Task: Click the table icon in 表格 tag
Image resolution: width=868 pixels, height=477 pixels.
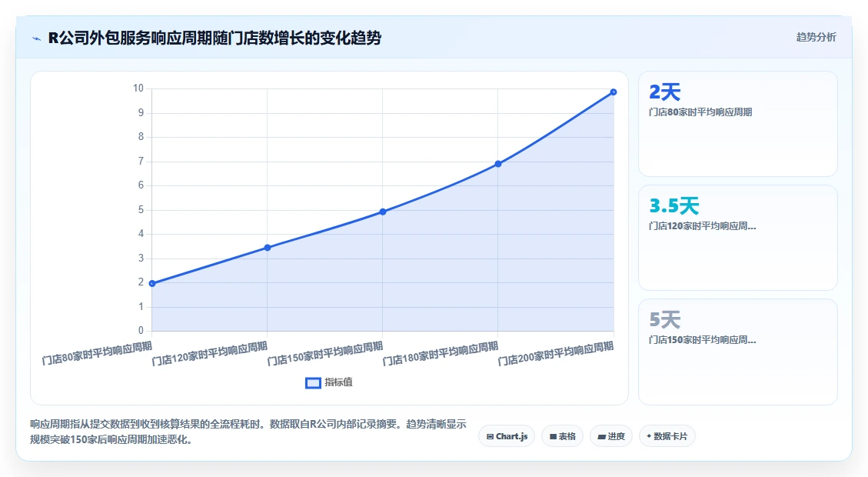Action: [553, 436]
